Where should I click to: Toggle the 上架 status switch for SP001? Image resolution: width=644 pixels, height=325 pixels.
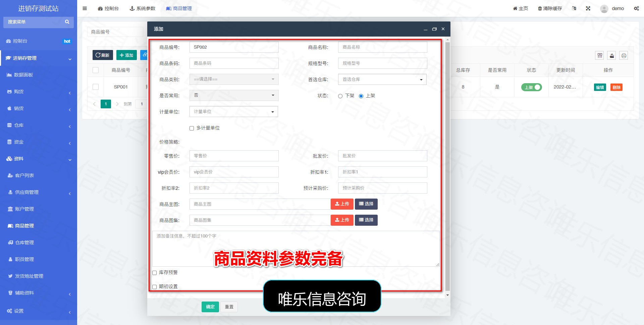(531, 87)
